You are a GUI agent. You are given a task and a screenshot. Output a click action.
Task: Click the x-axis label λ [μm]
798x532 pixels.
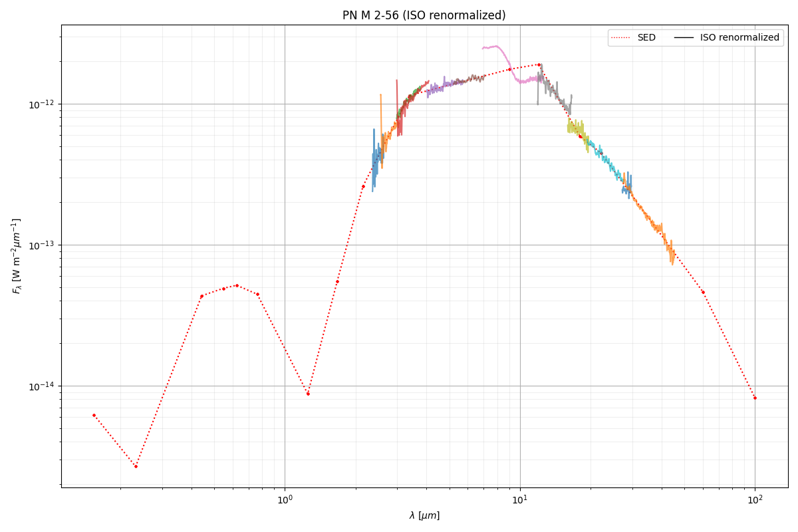click(x=424, y=515)
